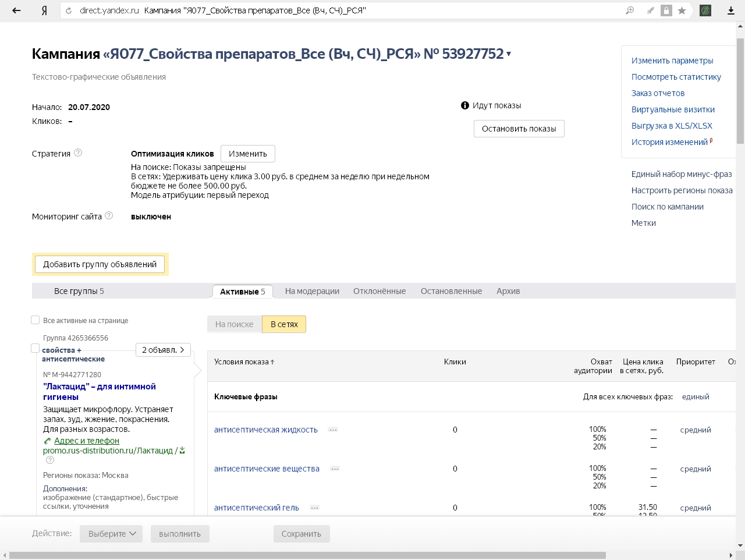
Task: Open Заказ отчетов link
Action: pyautogui.click(x=658, y=93)
